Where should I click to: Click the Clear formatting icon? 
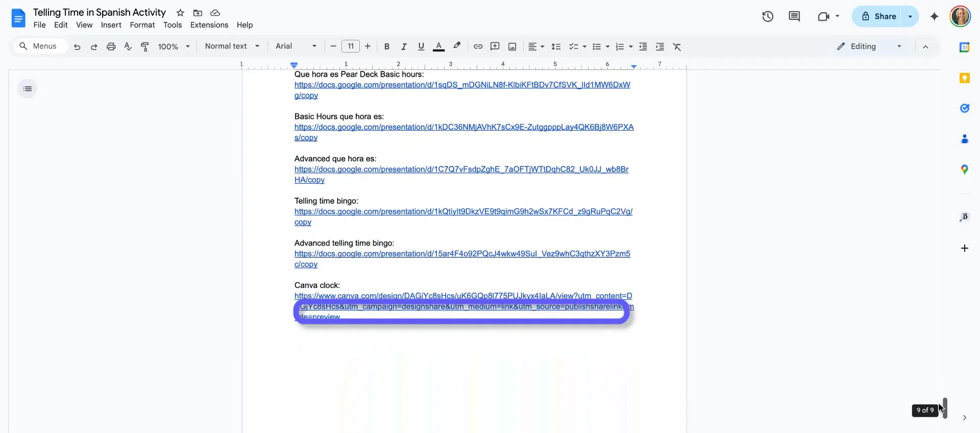click(x=677, y=46)
